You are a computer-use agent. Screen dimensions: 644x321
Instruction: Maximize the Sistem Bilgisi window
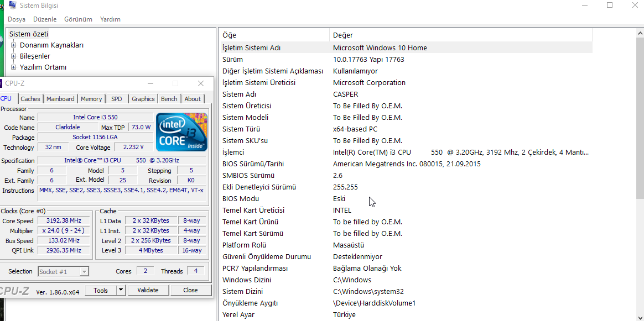tap(610, 6)
